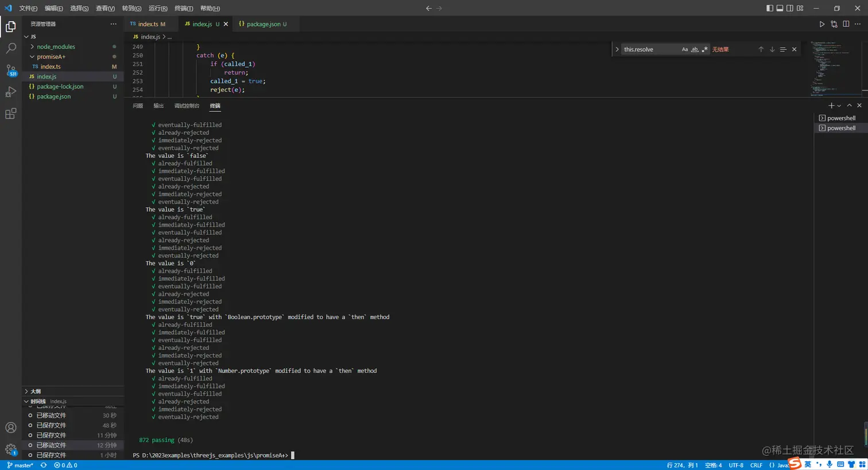Image resolution: width=868 pixels, height=470 pixels.
Task: Open the Run and Debug view
Action: coord(10,92)
